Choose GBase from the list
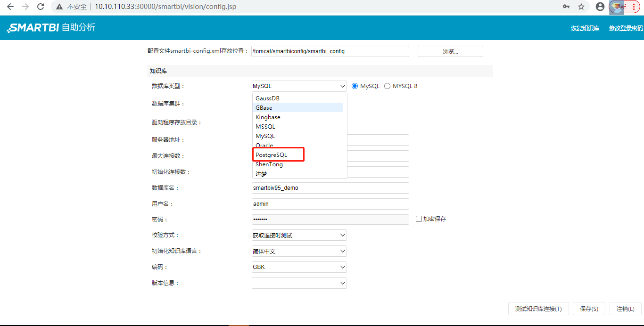 pyautogui.click(x=298, y=107)
